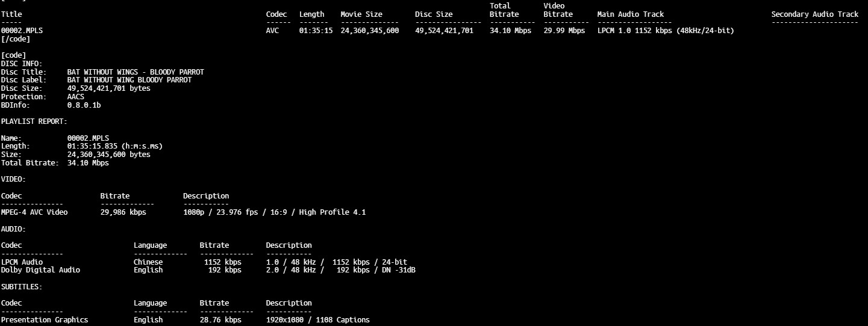
Task: Click the 29.99 Mbps video bitrate value
Action: [564, 31]
